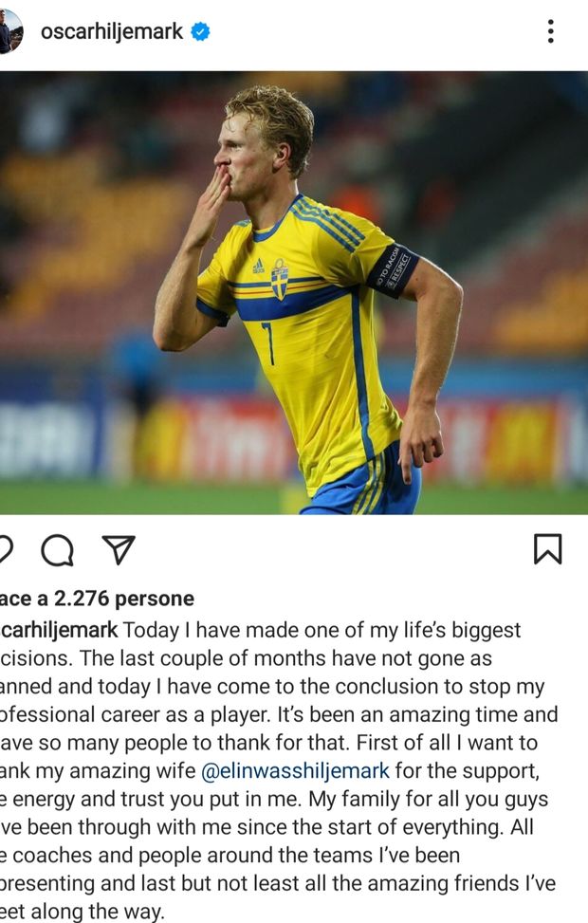Open the oscarhiljemark username in the header
The width and height of the screenshot is (588, 923).
click(x=111, y=31)
